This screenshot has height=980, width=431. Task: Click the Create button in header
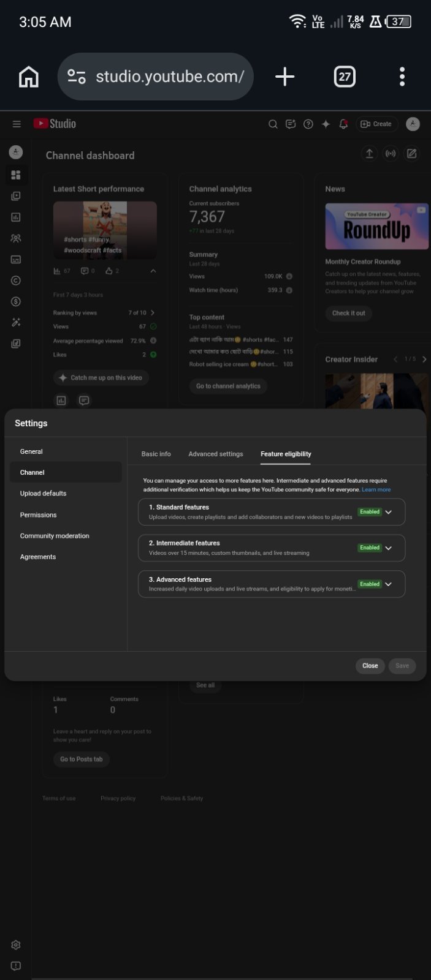tap(376, 124)
